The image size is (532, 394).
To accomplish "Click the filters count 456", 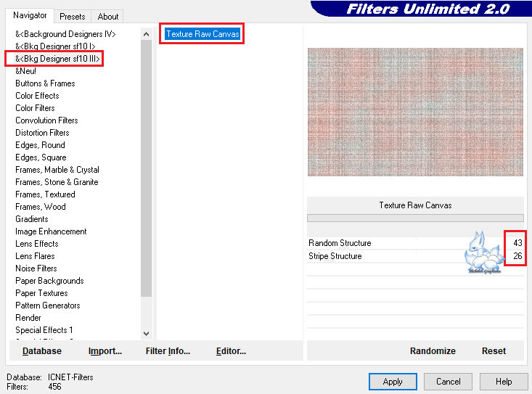I will point(54,387).
